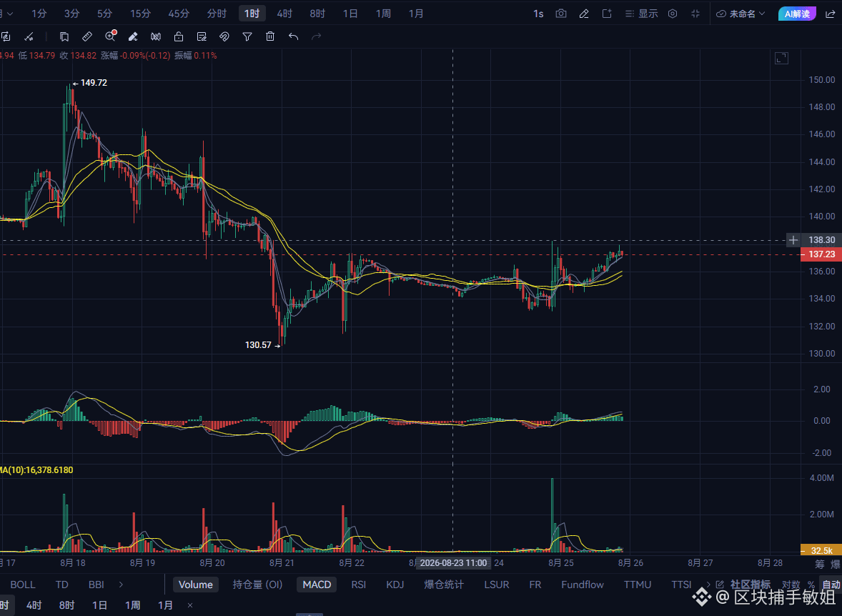
Task: Open the 显示 display menu
Action: (x=642, y=14)
